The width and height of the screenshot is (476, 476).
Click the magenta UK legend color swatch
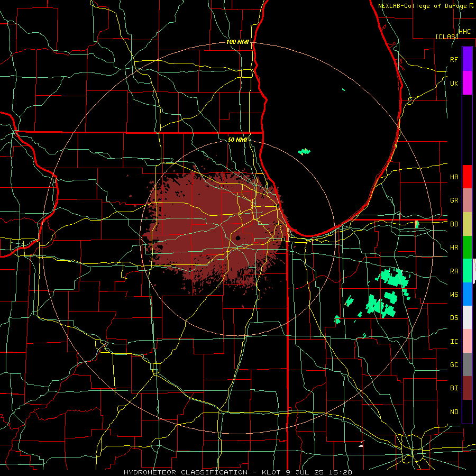[x=467, y=83]
